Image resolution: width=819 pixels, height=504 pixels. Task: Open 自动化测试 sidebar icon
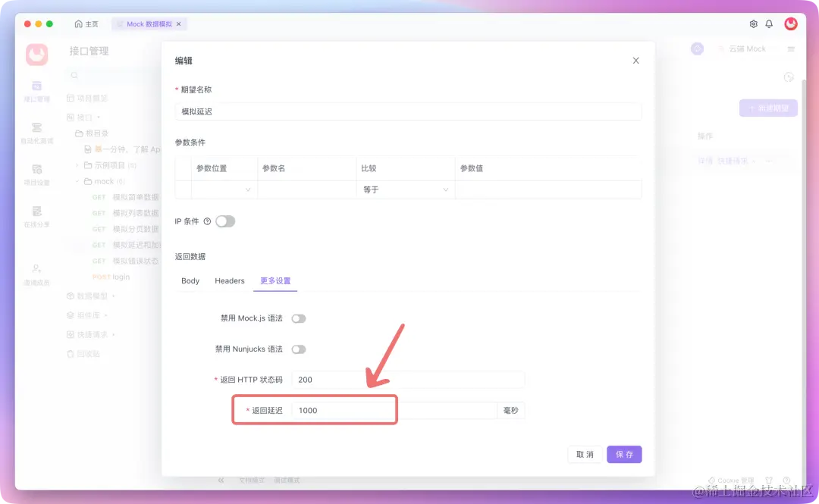36,133
